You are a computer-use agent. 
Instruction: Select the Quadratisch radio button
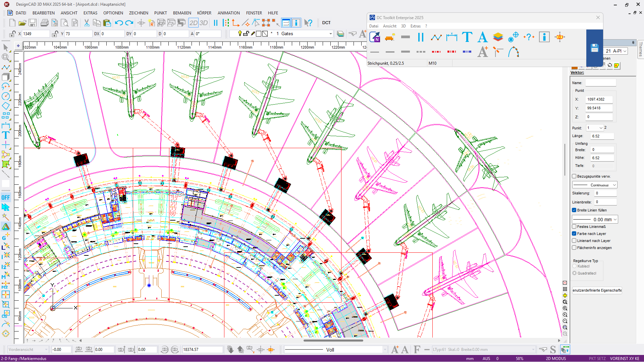[x=575, y=273]
